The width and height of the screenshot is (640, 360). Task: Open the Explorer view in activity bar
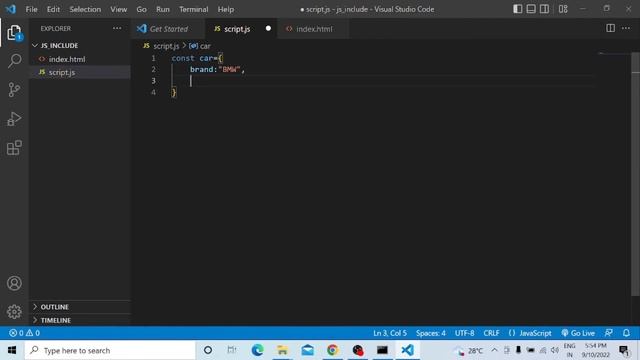click(x=14, y=33)
